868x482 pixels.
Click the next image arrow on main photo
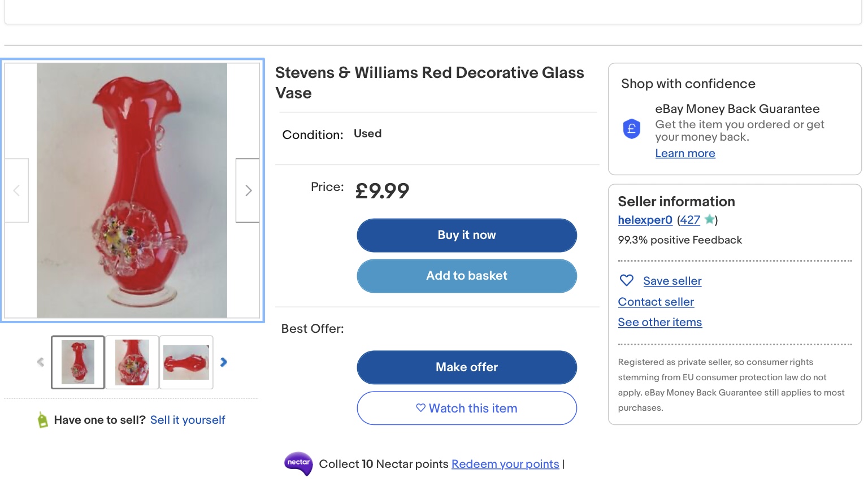click(x=248, y=190)
